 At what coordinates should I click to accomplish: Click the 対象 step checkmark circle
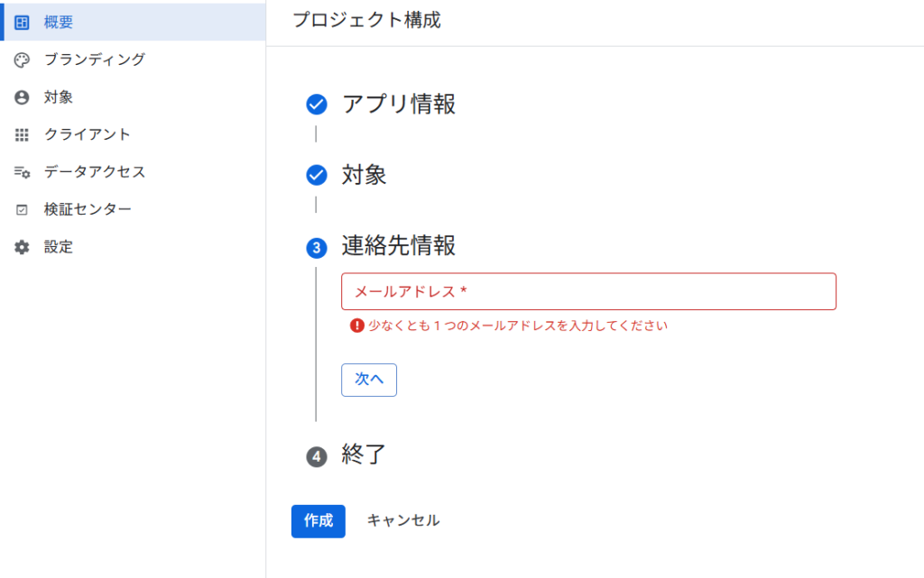point(316,175)
